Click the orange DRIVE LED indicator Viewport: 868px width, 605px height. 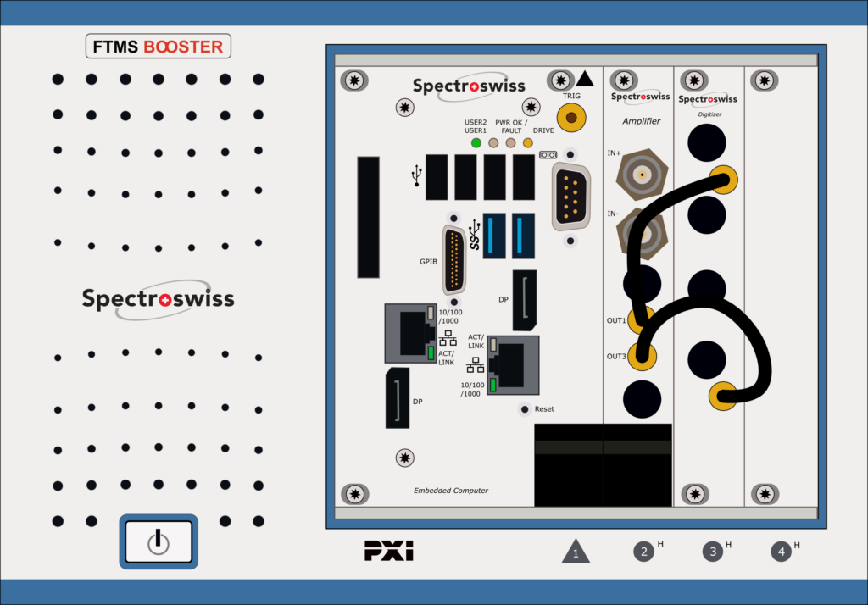pos(528,143)
